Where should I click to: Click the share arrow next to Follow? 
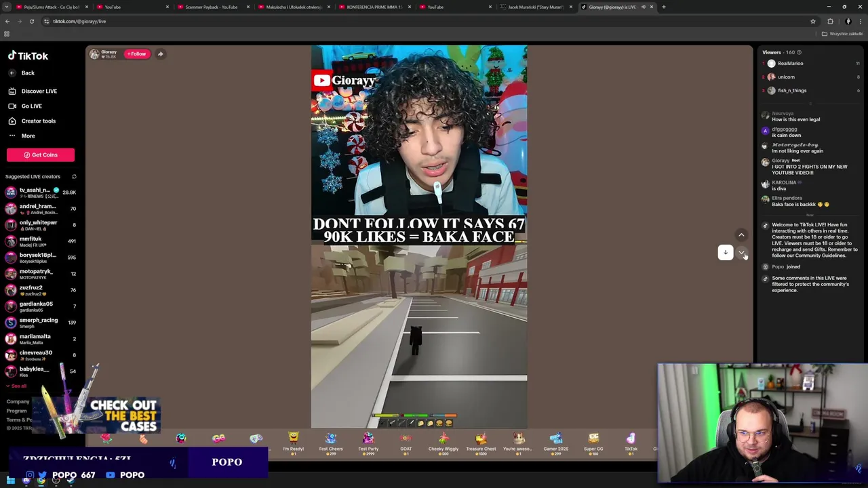(160, 54)
